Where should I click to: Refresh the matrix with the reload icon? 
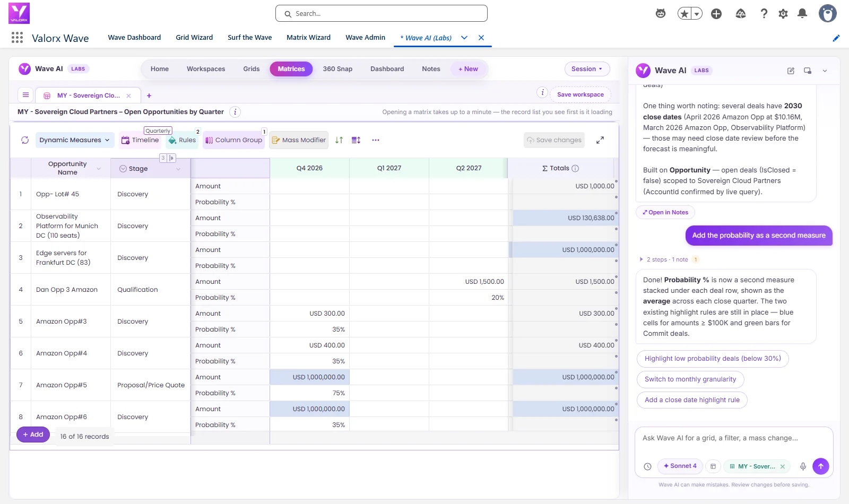pos(25,140)
